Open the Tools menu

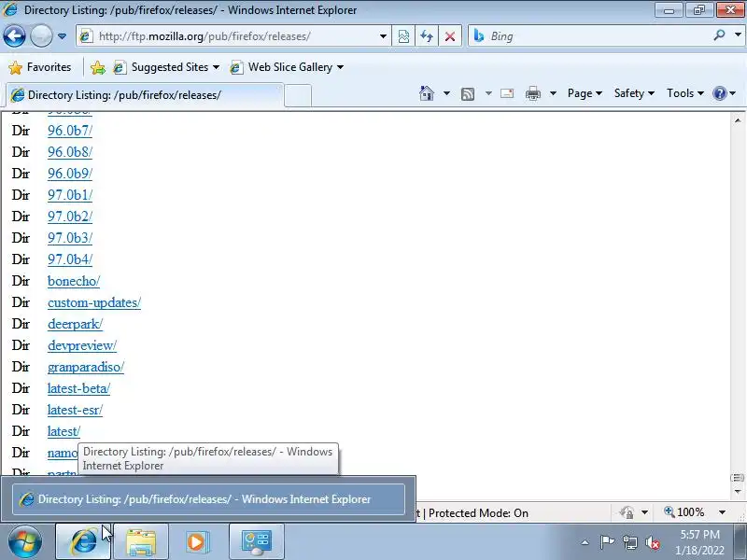685,93
